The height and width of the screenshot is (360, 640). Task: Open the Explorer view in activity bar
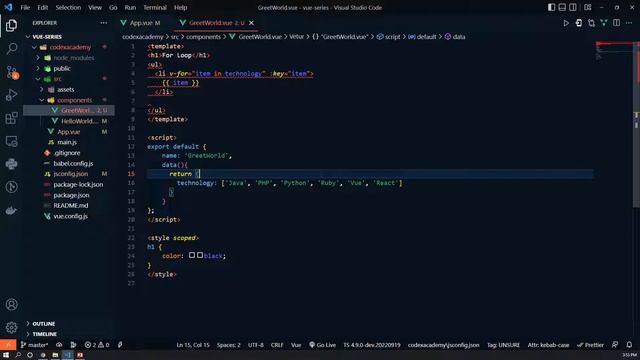pos(11,25)
